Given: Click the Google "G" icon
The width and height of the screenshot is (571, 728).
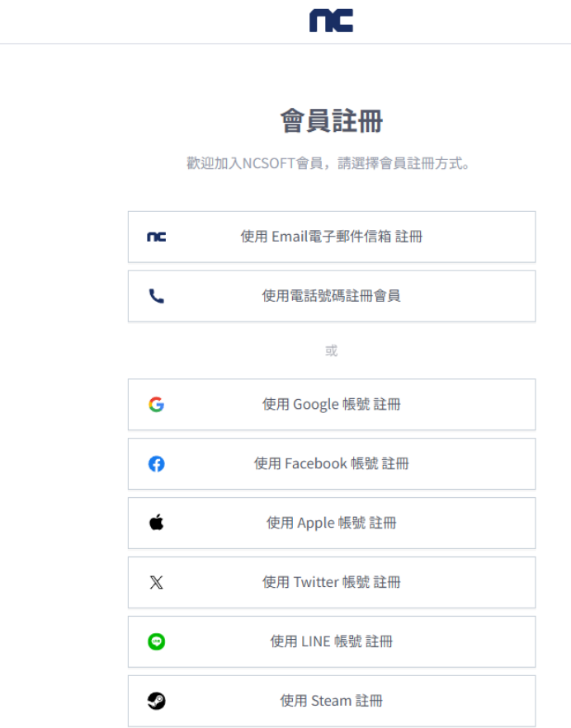Looking at the screenshot, I should (x=157, y=404).
